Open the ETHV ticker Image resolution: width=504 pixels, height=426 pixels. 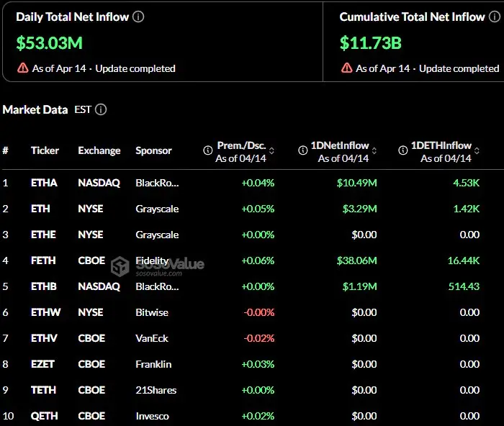(44, 338)
